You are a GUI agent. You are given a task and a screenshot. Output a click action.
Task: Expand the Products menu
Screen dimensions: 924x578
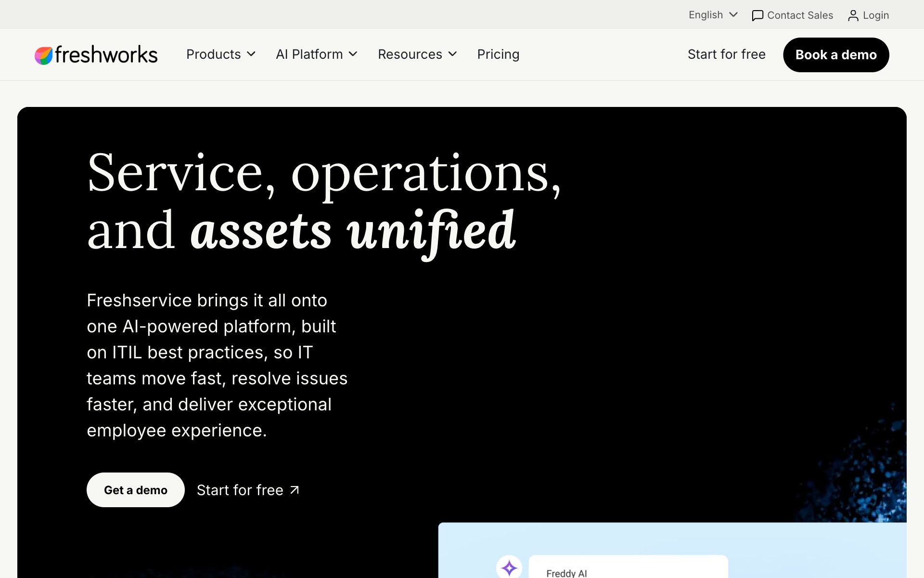click(221, 54)
